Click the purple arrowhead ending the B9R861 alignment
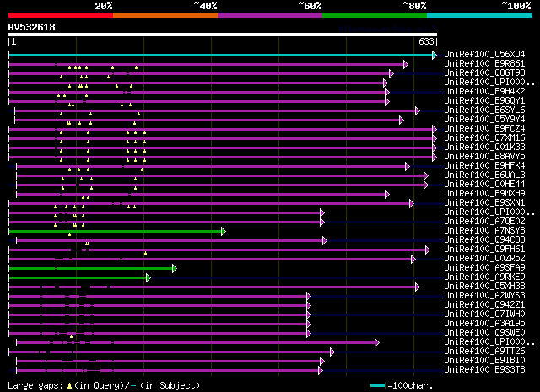 pos(406,64)
